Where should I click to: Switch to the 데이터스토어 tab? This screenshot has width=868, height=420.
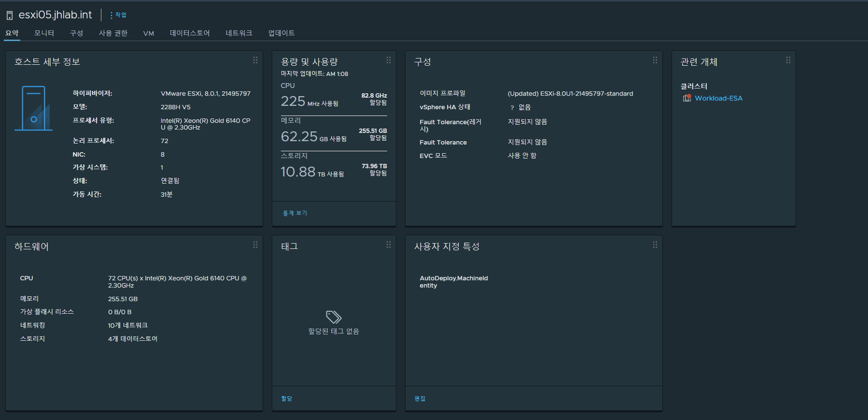(x=190, y=33)
